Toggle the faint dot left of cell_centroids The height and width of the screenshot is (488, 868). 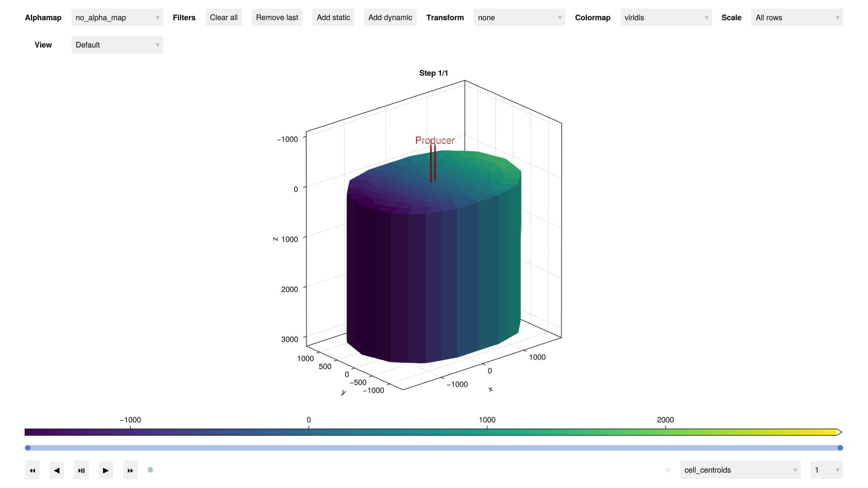668,470
